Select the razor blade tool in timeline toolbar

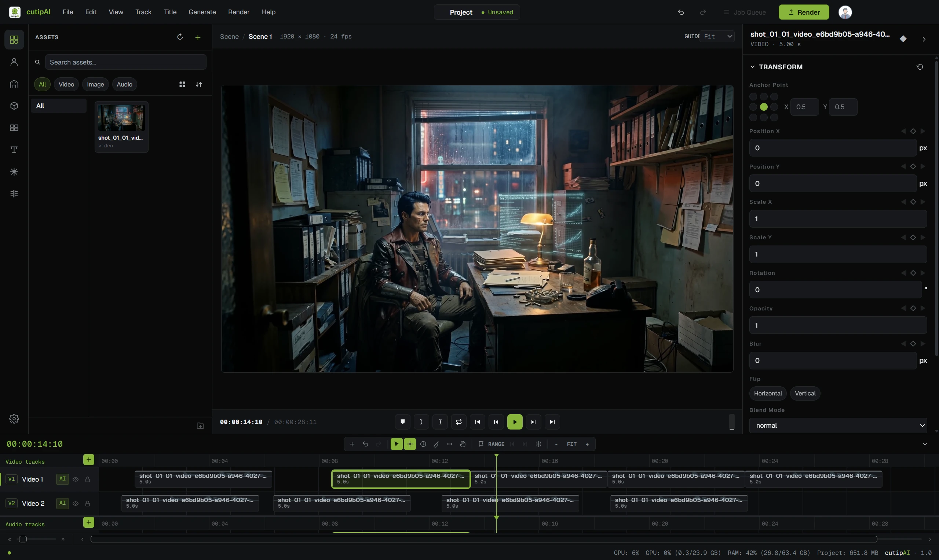click(436, 444)
